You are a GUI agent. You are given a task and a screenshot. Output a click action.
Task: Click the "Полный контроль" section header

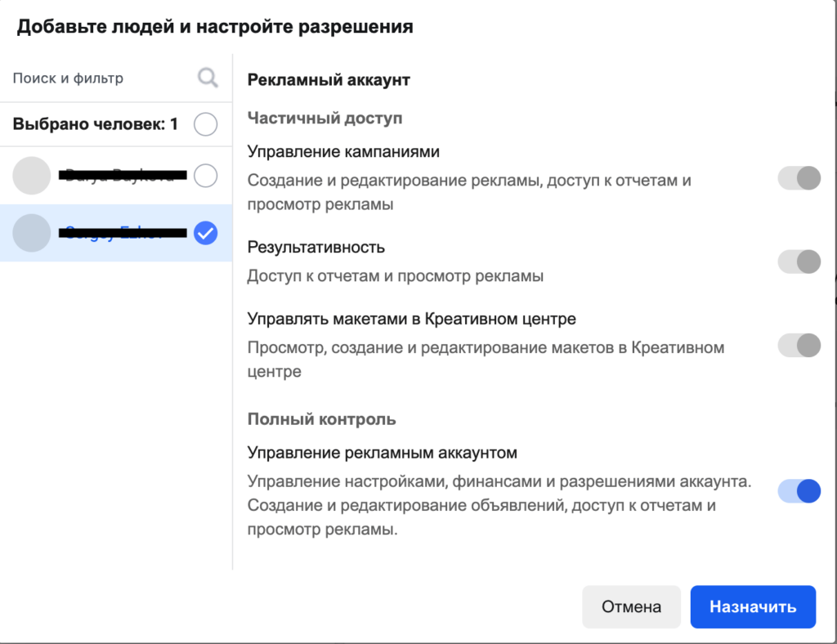pos(321,419)
